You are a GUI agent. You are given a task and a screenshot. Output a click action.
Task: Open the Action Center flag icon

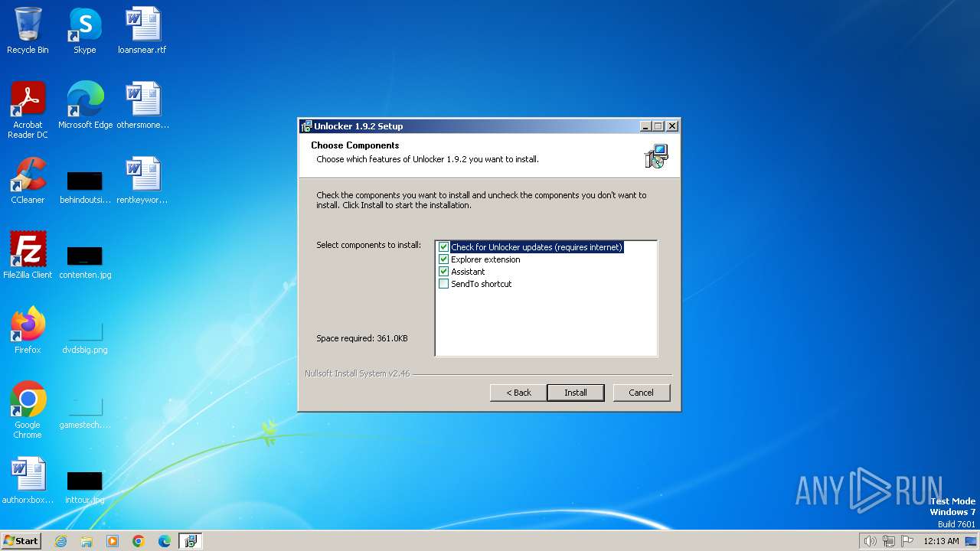907,541
